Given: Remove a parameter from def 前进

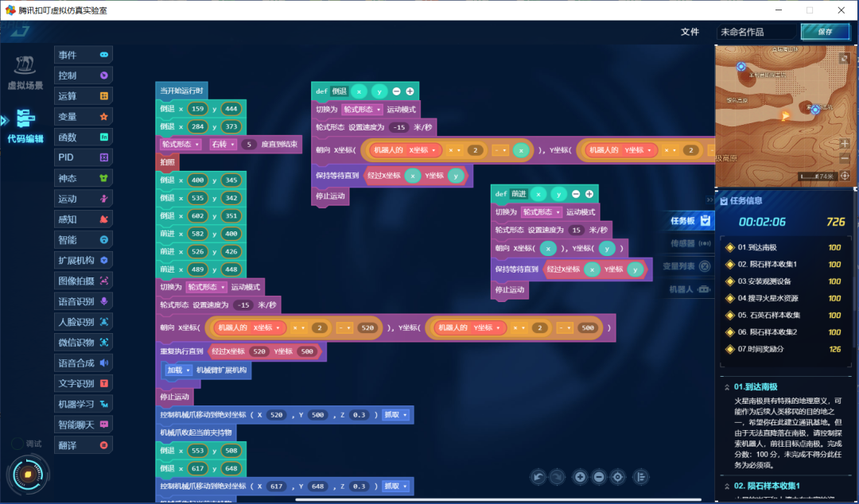Looking at the screenshot, I should [576, 194].
